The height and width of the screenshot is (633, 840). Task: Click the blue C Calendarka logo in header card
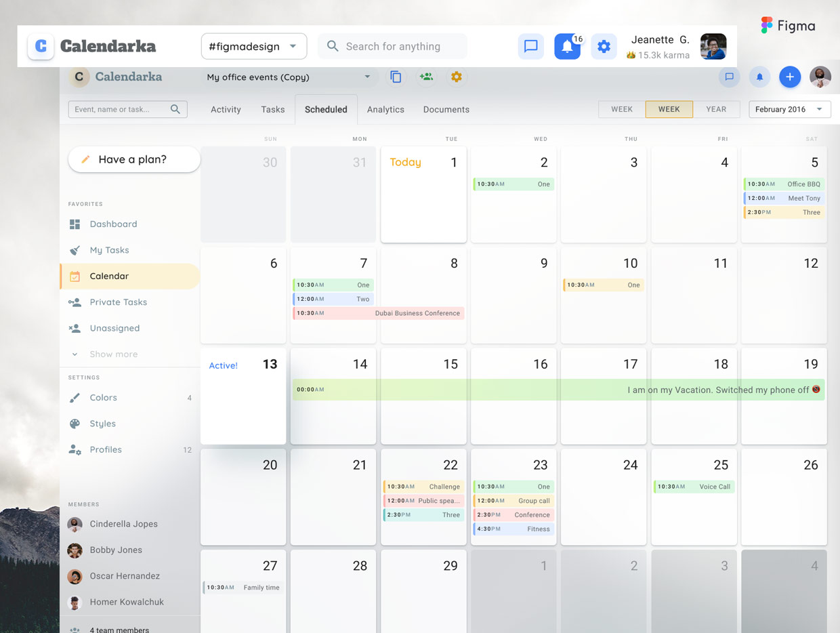(41, 46)
